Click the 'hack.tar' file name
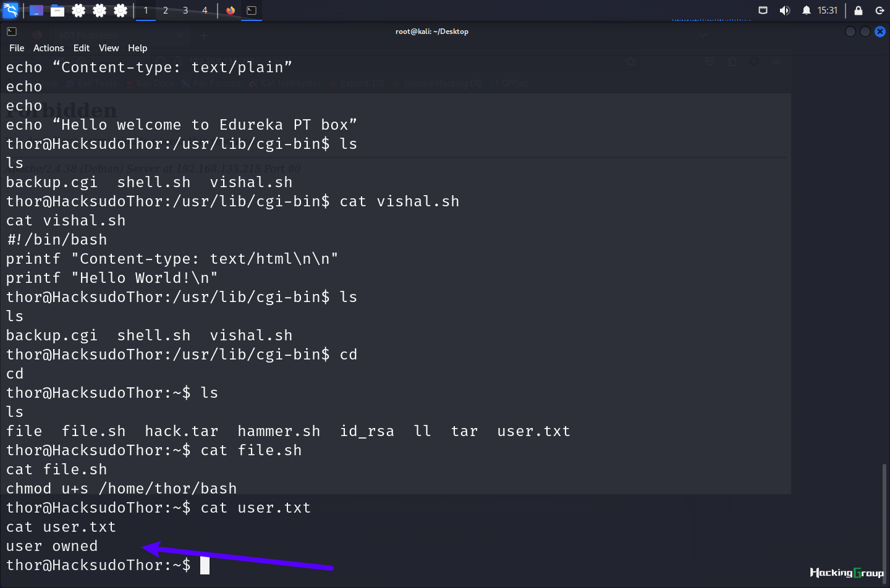Viewport: 890px width, 588px height. tap(182, 431)
